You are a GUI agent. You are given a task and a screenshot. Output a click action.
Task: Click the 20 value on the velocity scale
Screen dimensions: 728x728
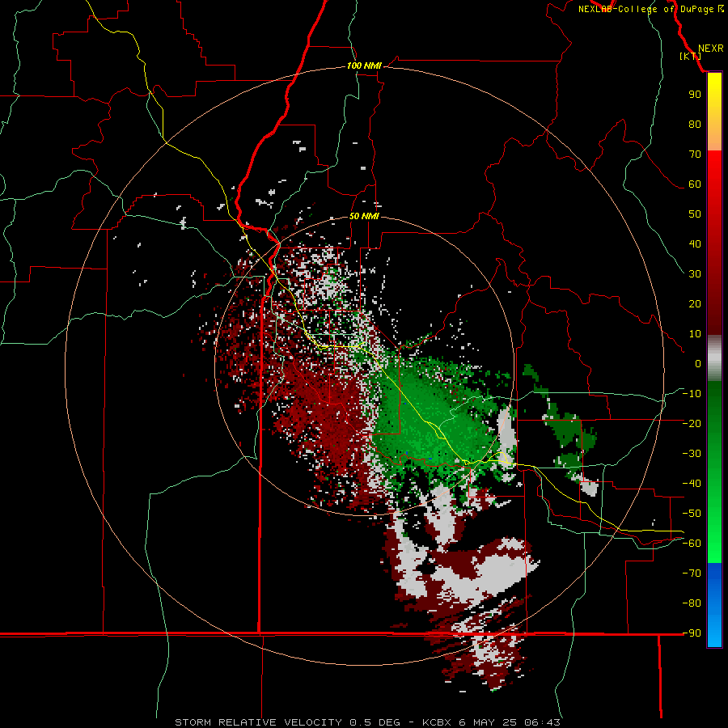click(x=695, y=304)
